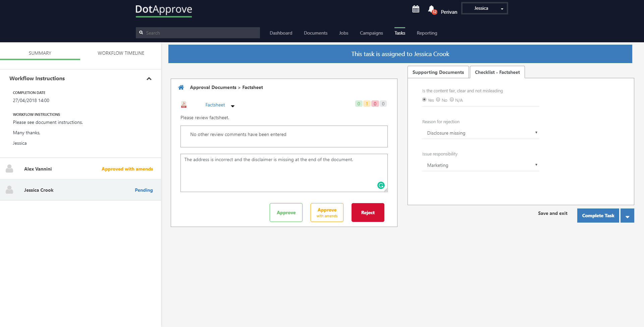This screenshot has height=327, width=644.
Task: Go to the home icon in breadcrumb
Action: 181,87
